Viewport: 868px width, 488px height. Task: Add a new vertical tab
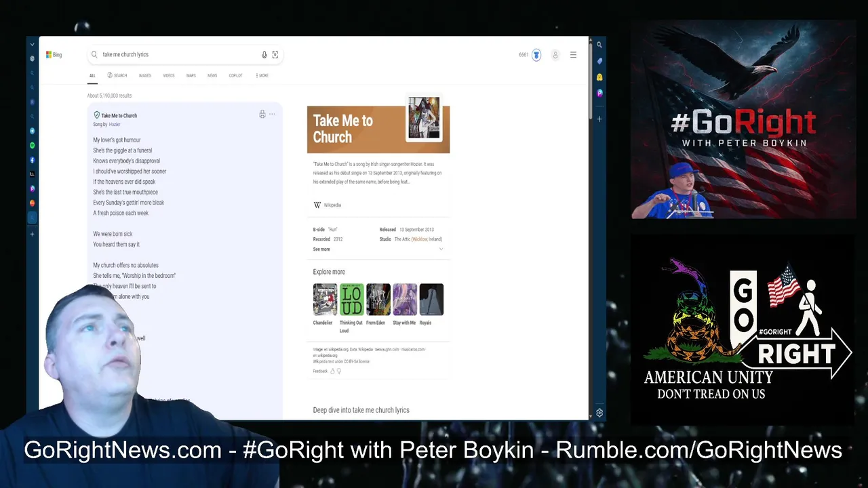(x=32, y=234)
